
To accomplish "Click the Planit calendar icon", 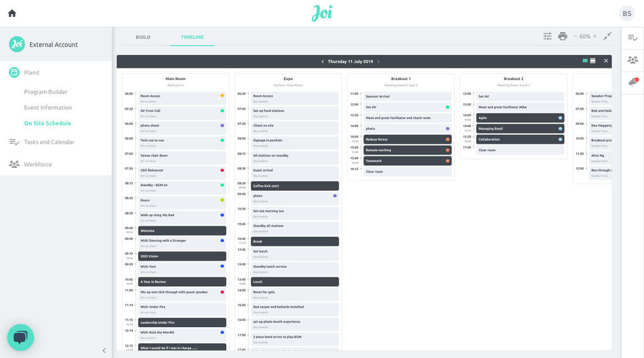I will coord(14,73).
